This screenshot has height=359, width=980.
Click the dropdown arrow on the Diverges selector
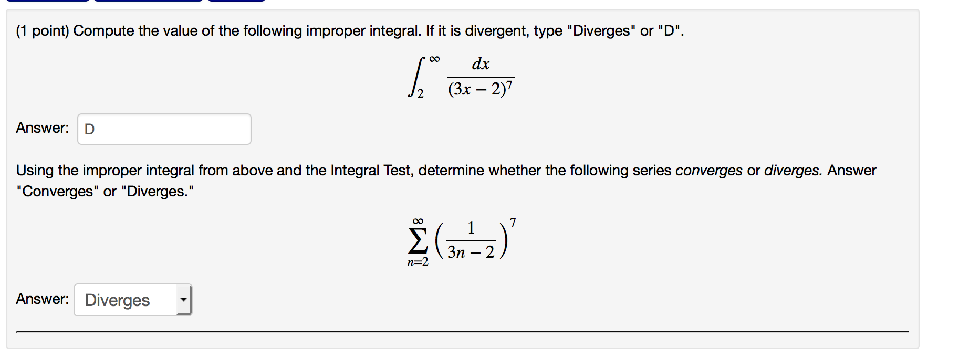(x=183, y=300)
